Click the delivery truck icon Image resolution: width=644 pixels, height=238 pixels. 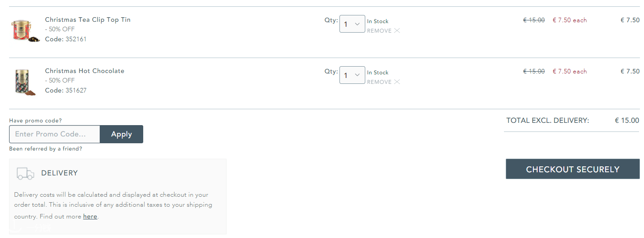(25, 173)
